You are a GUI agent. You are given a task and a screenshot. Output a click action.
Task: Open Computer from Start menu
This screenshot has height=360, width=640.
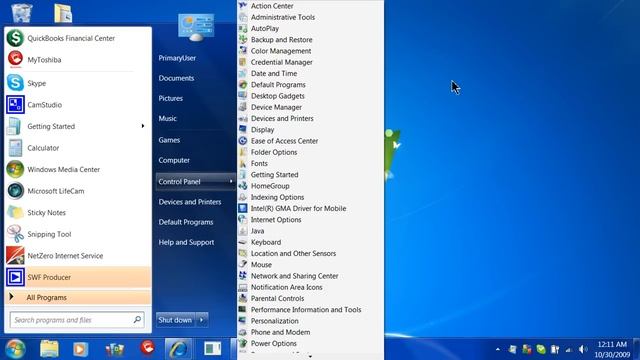click(174, 160)
